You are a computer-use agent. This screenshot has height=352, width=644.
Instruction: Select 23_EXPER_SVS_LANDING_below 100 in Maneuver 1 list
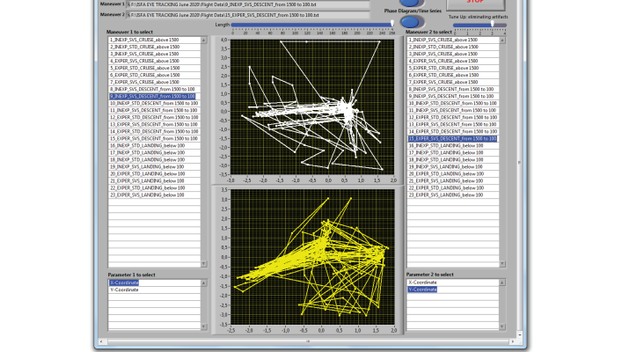(x=148, y=194)
